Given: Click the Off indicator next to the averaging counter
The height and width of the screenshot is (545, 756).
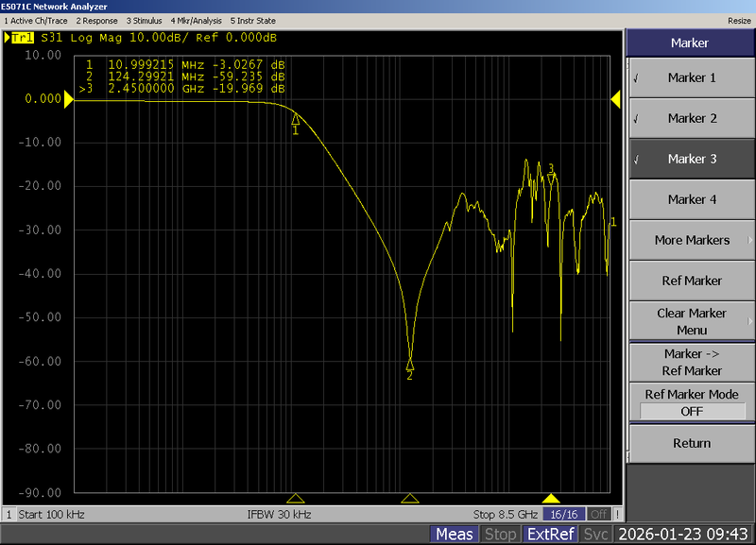Looking at the screenshot, I should [x=600, y=514].
